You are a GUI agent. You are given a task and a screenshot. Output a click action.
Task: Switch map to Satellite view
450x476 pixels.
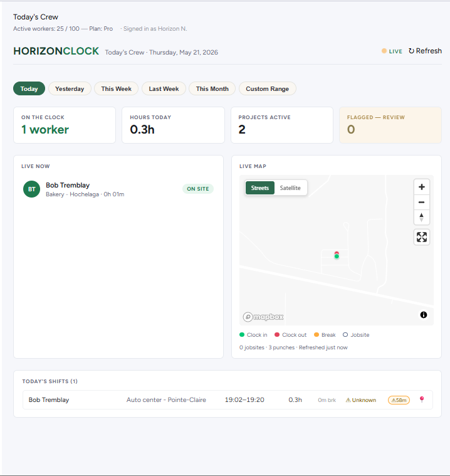click(x=290, y=188)
